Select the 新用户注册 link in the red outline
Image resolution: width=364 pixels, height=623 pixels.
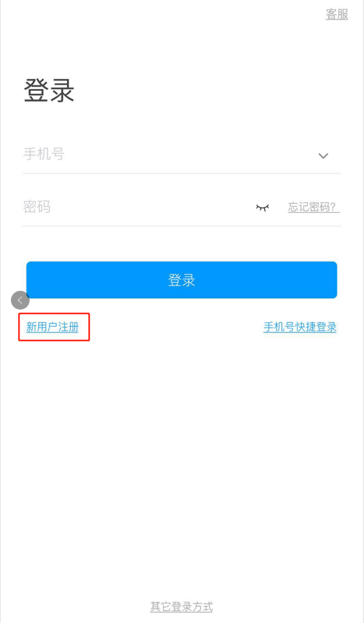52,327
